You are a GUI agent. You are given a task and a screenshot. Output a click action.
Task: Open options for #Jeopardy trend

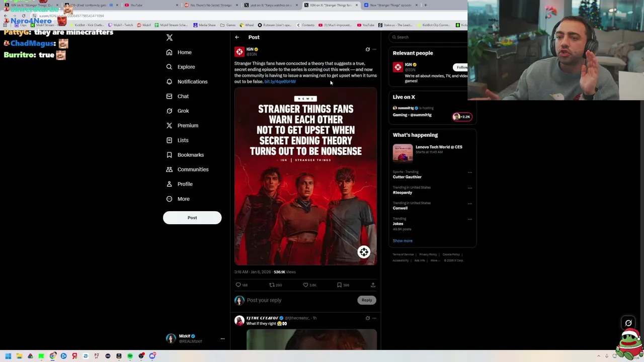[x=470, y=188]
